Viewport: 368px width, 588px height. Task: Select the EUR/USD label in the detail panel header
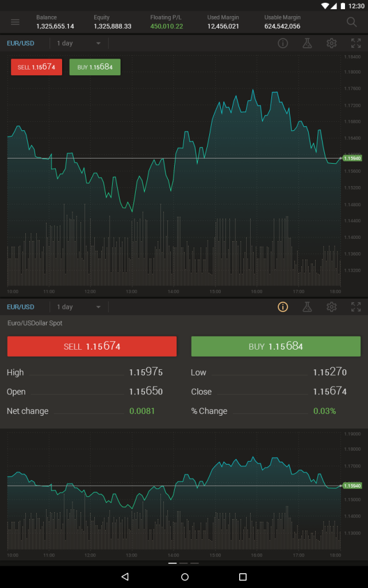(21, 307)
